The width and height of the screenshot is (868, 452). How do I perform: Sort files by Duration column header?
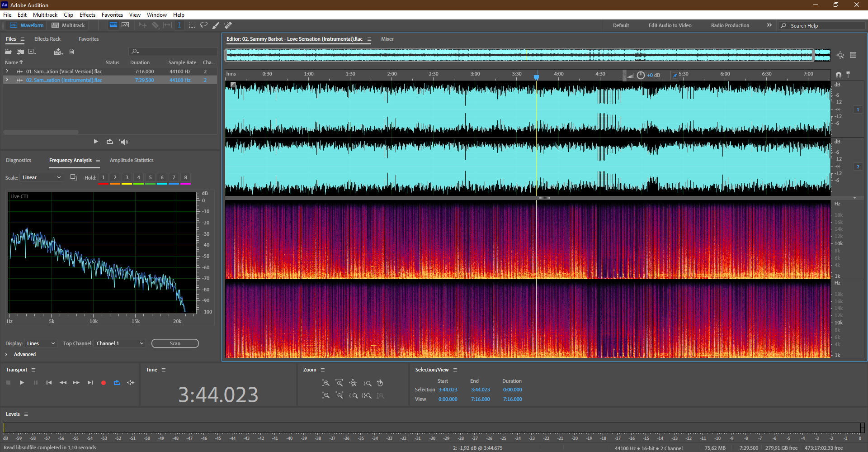[140, 62]
